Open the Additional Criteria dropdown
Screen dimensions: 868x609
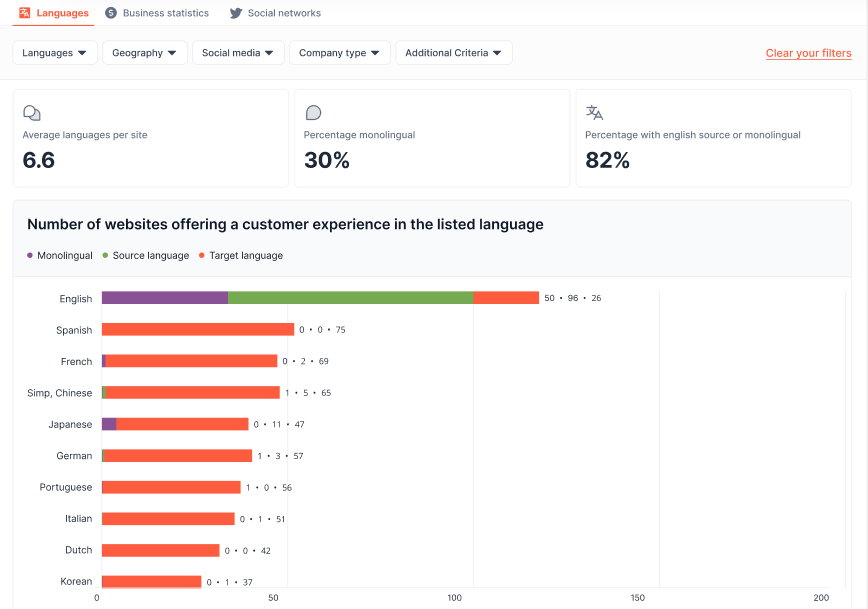click(x=453, y=53)
